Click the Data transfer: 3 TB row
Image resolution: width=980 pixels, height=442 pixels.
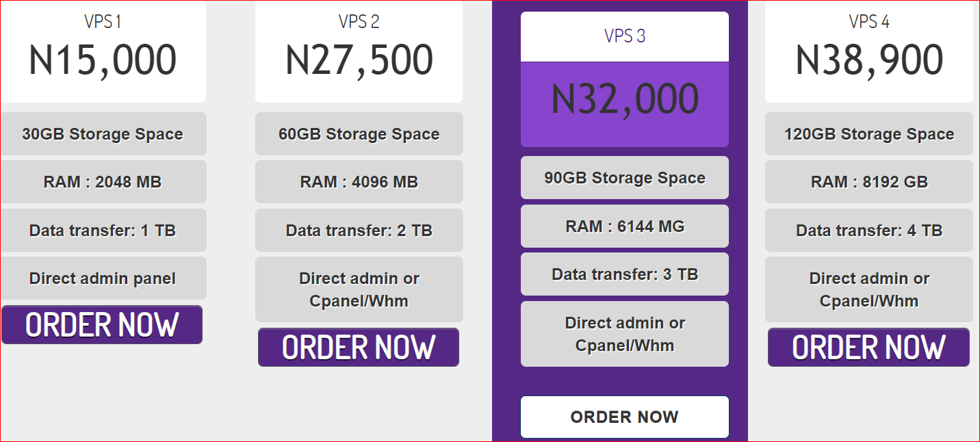(625, 274)
